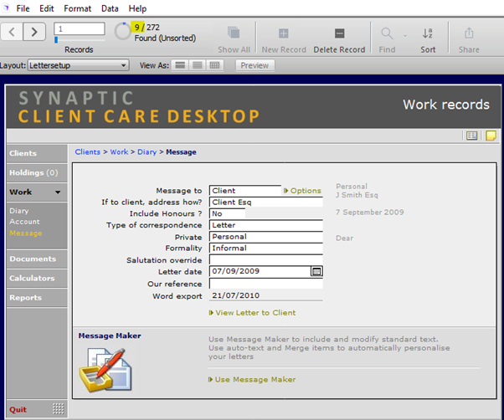Click Work in the breadcrumb

pyautogui.click(x=119, y=152)
